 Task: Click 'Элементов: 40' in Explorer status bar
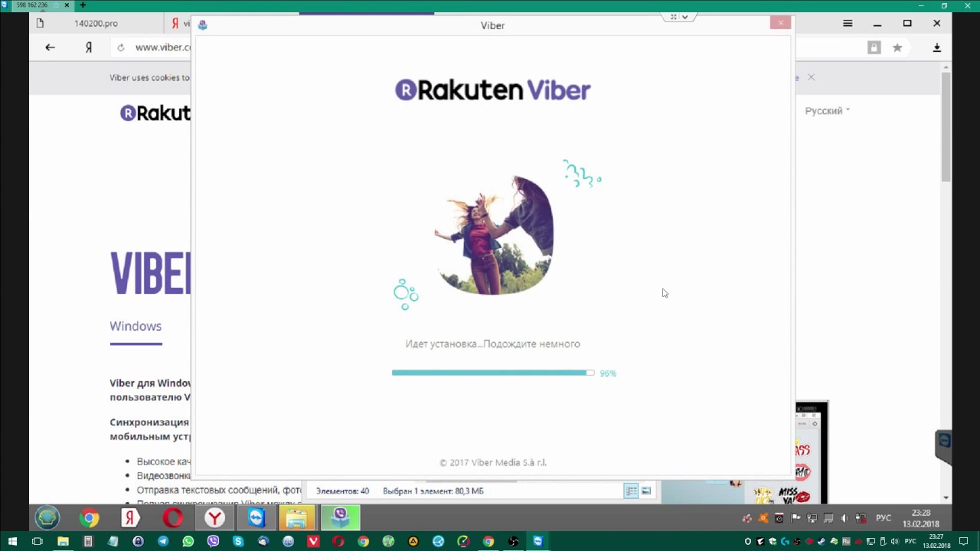(342, 491)
